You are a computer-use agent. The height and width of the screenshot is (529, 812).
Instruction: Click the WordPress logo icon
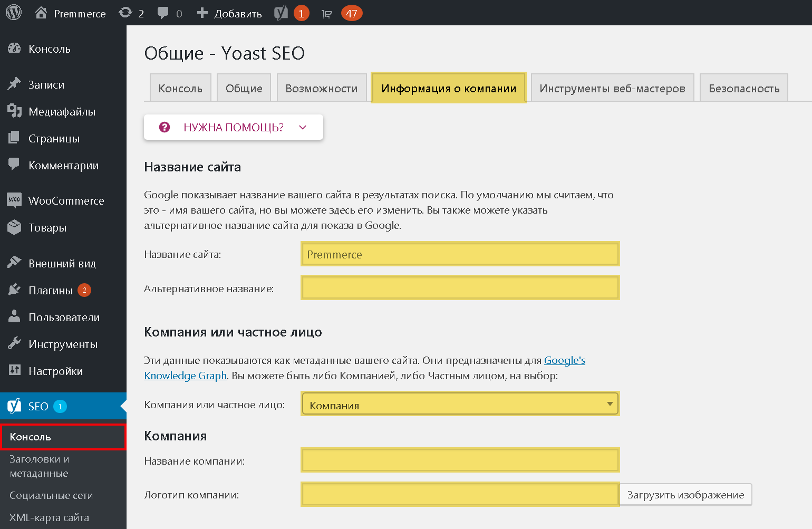14,13
